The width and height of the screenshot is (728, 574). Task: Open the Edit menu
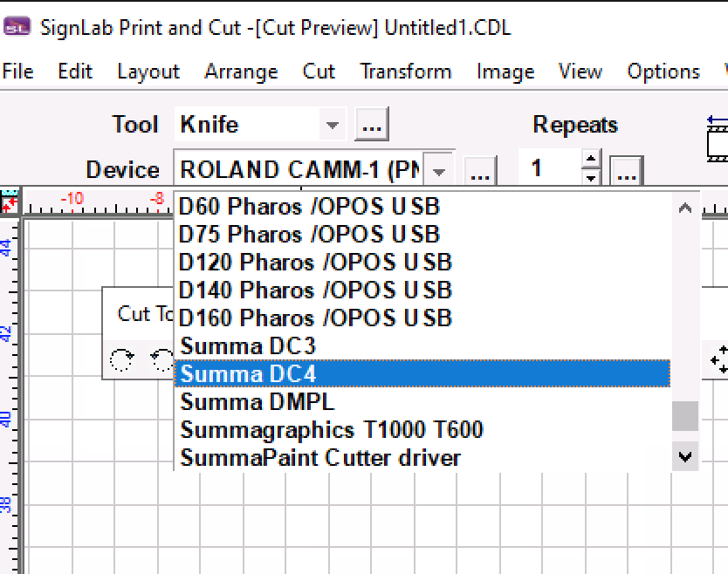click(x=75, y=72)
